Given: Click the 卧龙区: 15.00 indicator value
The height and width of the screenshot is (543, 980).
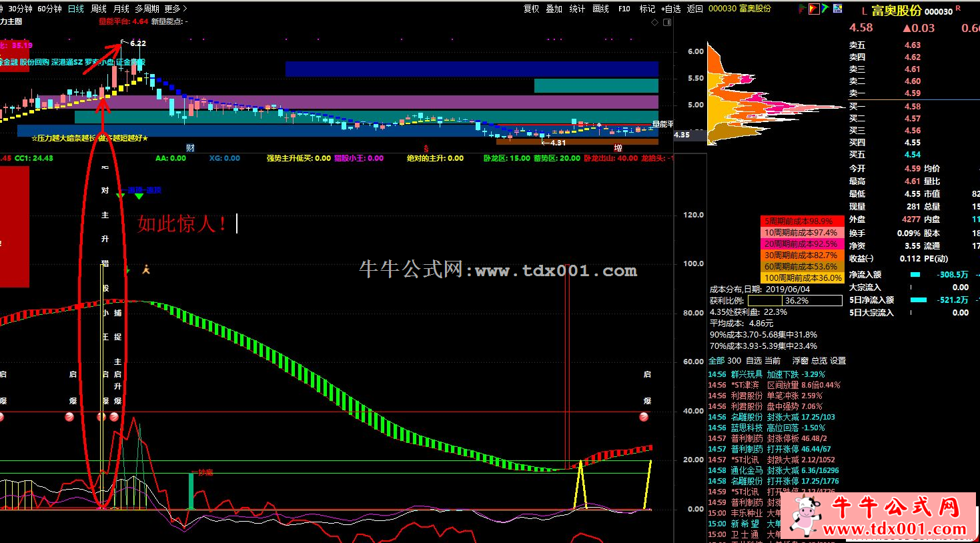Looking at the screenshot, I should coord(506,158).
